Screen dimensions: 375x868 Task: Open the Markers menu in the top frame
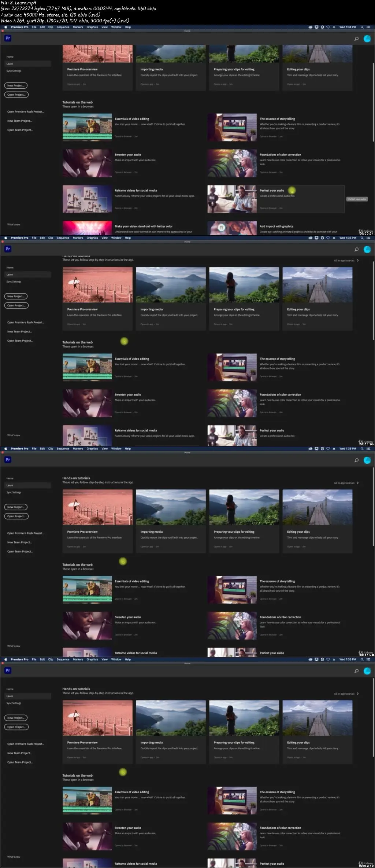pos(78,27)
